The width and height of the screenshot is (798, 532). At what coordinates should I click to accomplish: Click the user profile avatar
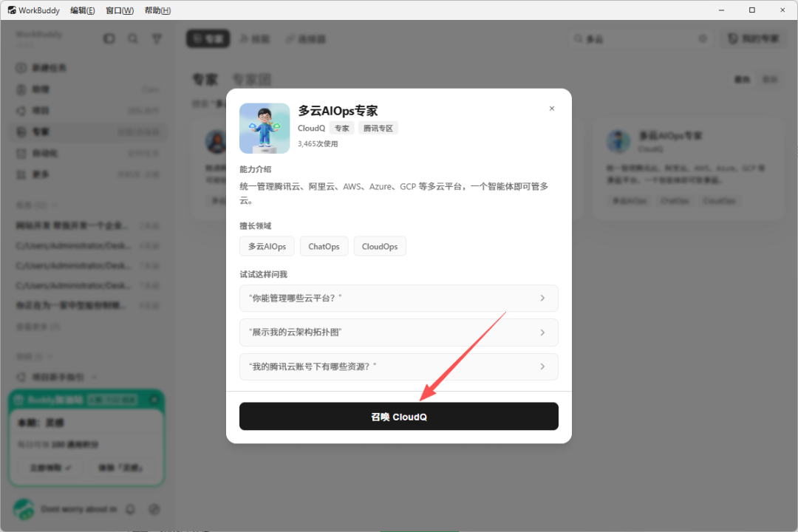[x=24, y=509]
